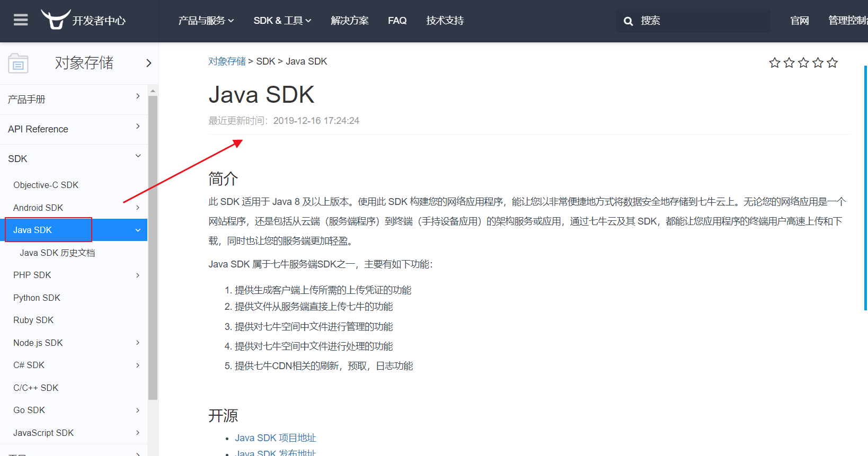Expand the Go SDK submenu arrow

(x=138, y=410)
